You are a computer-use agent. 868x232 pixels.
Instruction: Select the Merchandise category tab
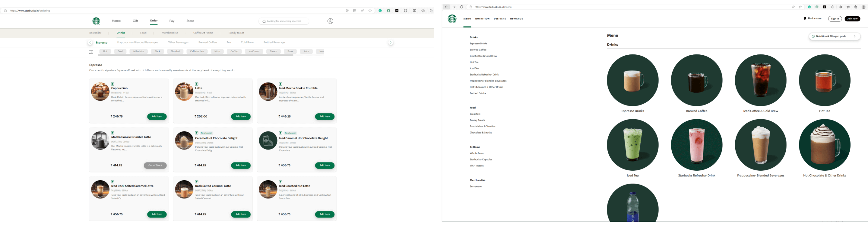[x=170, y=33]
